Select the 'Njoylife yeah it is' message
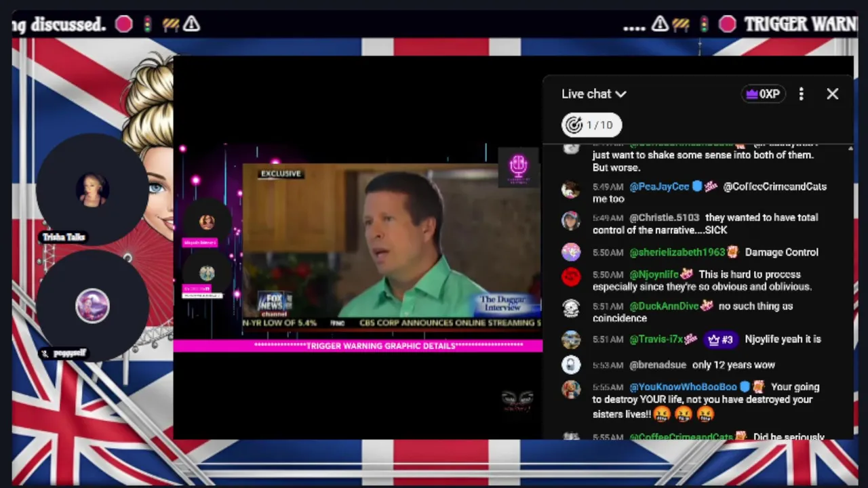The image size is (868, 488). (x=783, y=339)
